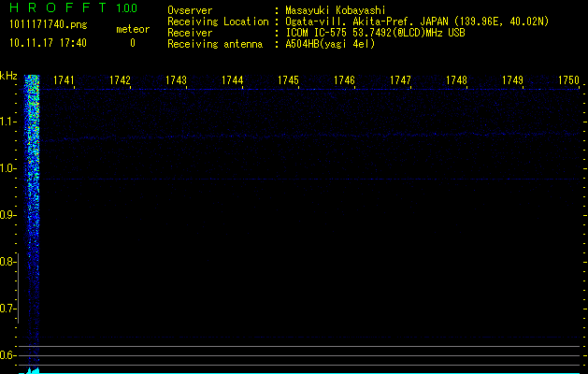Click the 1.0 kHz frequency axis label

point(7,168)
